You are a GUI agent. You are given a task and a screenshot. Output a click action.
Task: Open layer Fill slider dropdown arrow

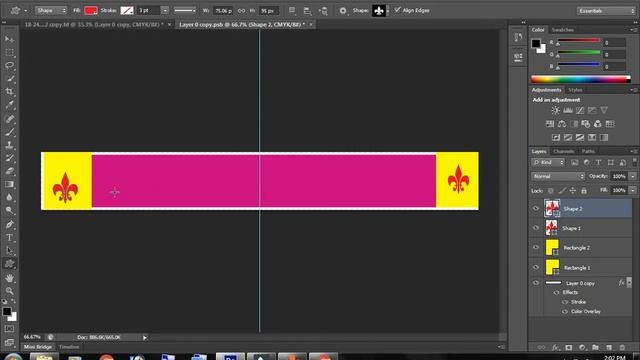[x=633, y=190]
